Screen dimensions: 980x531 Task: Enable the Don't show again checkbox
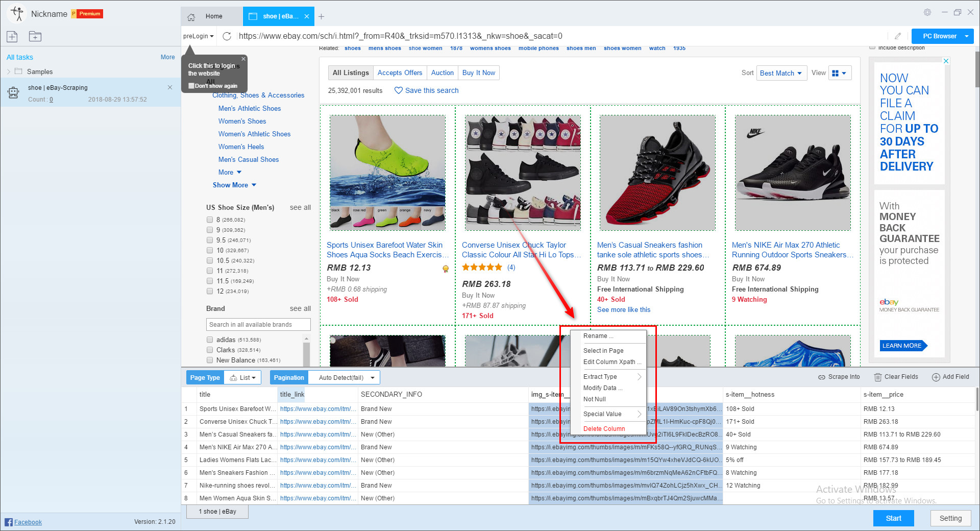191,86
